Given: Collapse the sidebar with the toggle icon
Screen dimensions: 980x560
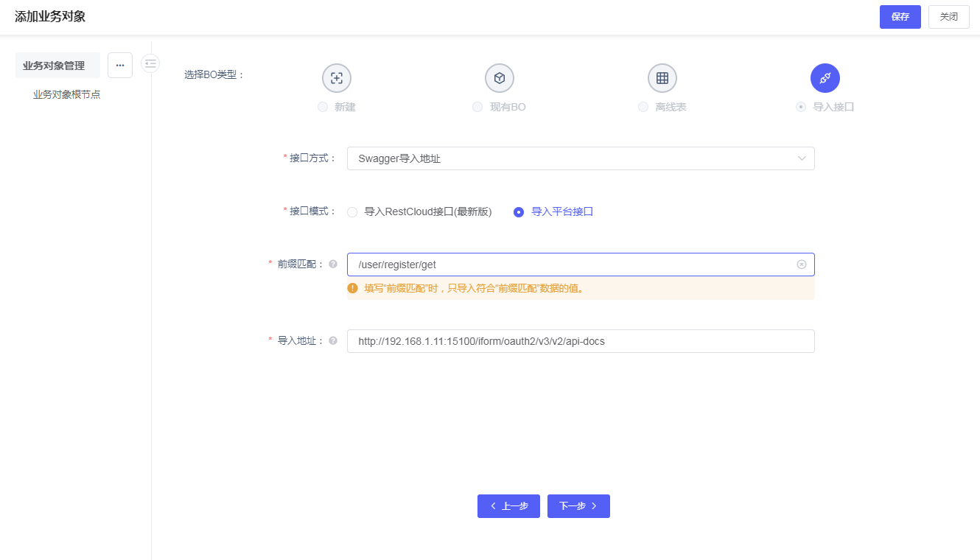Looking at the screenshot, I should [150, 63].
